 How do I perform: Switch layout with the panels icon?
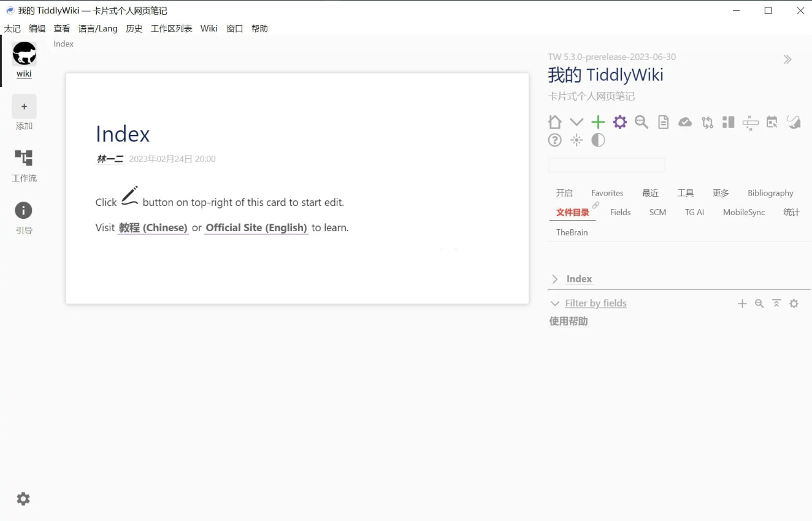point(728,122)
